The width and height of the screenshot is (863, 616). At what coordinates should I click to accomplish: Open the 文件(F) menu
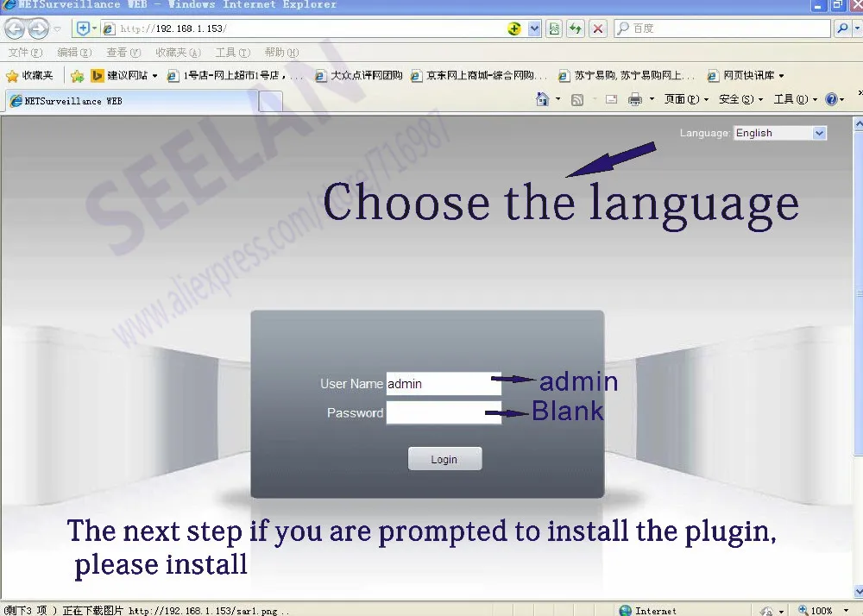click(25, 53)
